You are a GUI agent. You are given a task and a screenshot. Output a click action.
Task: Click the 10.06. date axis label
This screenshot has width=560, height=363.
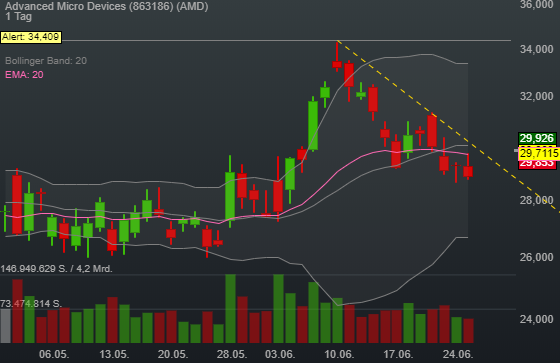click(339, 354)
